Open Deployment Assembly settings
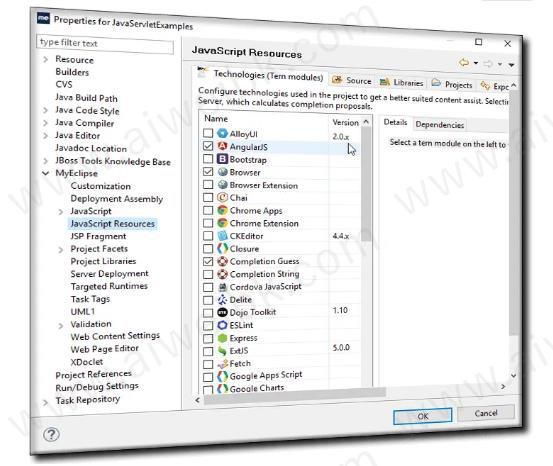Screen dimensions: 553x466 point(117,199)
